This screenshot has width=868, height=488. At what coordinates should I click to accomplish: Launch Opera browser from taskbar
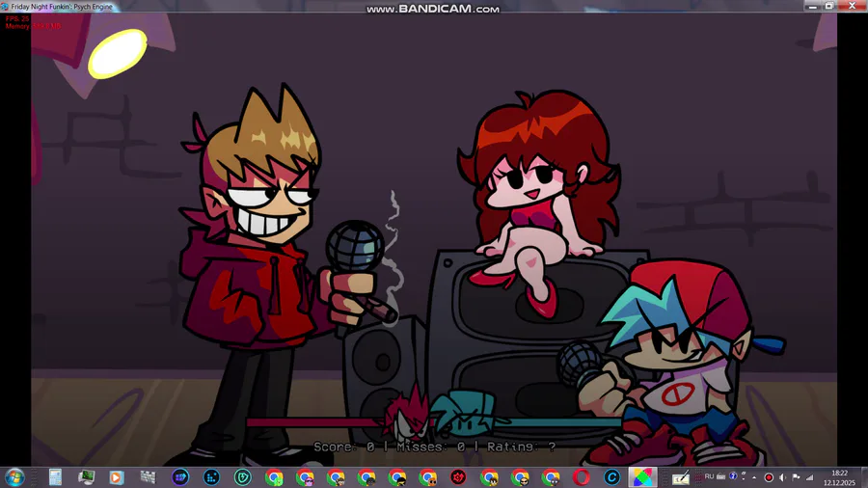(581, 477)
